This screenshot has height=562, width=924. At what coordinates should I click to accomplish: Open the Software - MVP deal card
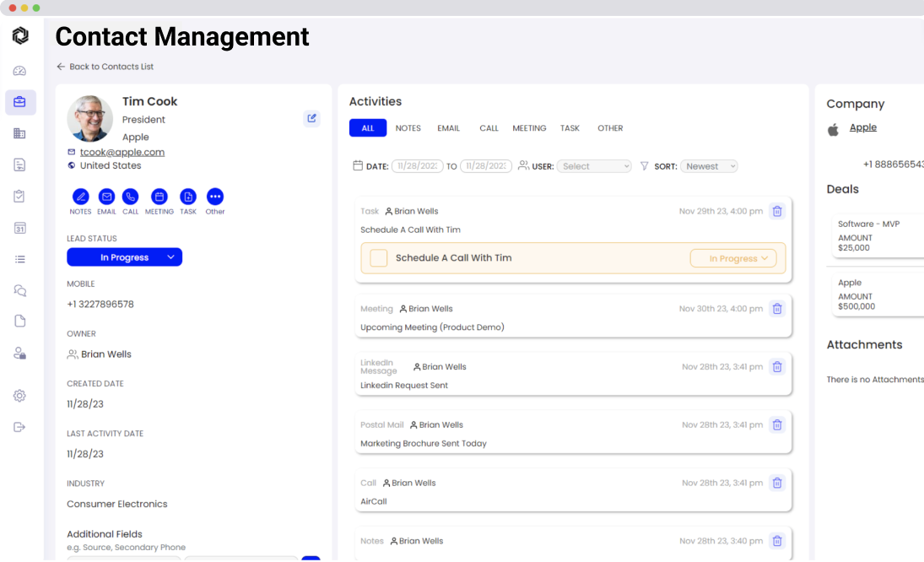[x=878, y=235]
